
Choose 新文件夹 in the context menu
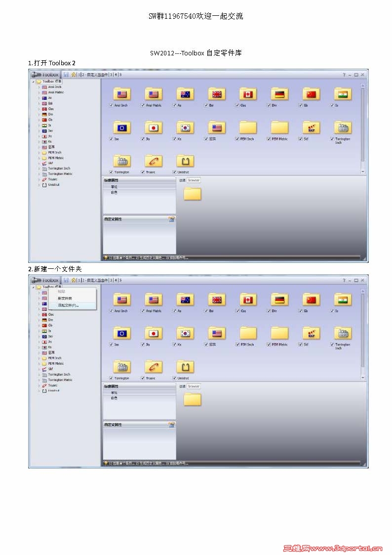click(x=65, y=299)
